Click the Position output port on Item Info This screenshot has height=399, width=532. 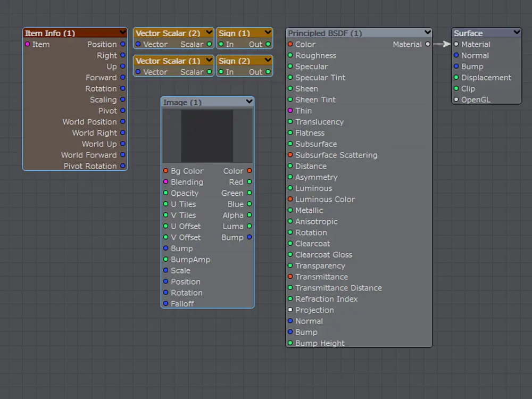[x=123, y=45]
